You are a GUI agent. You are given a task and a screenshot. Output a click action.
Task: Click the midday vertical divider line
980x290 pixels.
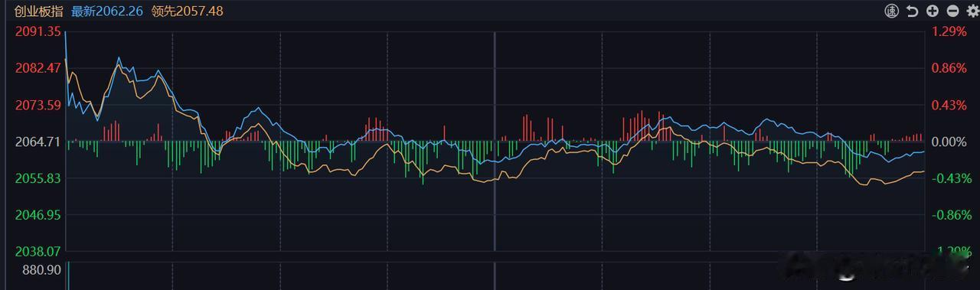tap(495, 141)
